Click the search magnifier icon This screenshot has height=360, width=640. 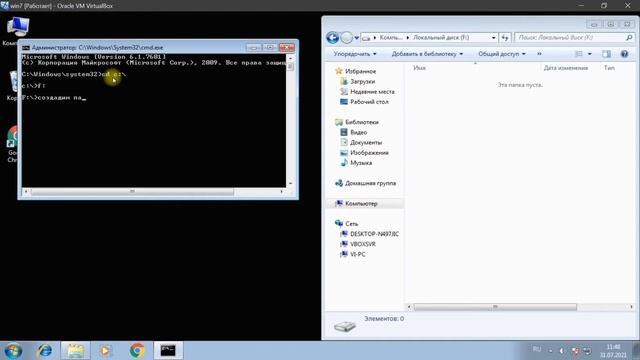(629, 38)
